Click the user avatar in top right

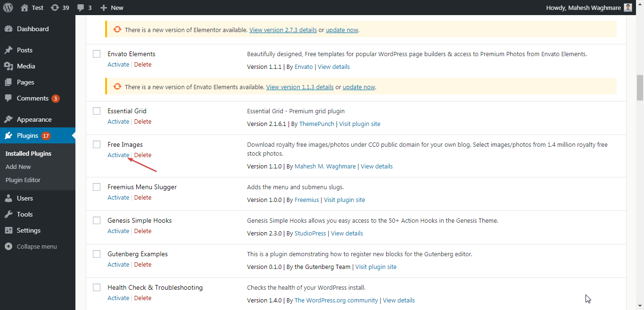627,8
